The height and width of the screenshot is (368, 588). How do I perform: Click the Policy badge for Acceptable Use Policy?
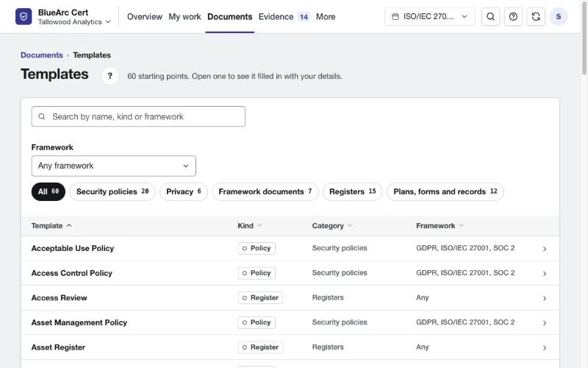pos(257,248)
